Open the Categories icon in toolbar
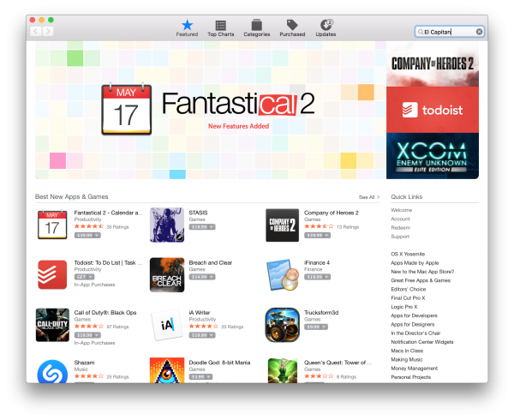The image size is (514, 420). [x=257, y=28]
